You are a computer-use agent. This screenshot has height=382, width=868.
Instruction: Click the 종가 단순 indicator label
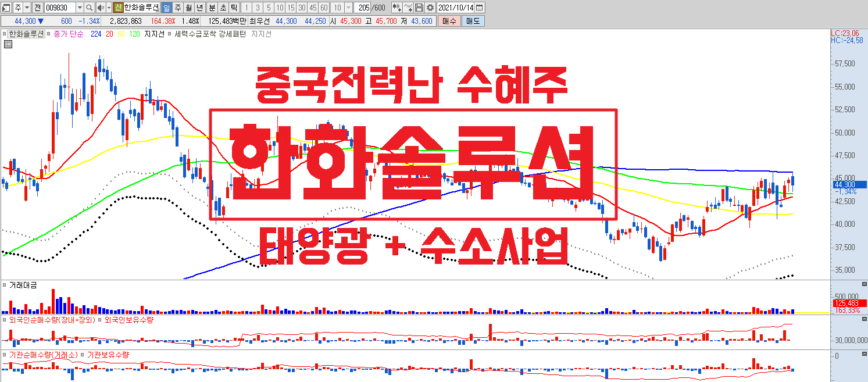click(69, 34)
